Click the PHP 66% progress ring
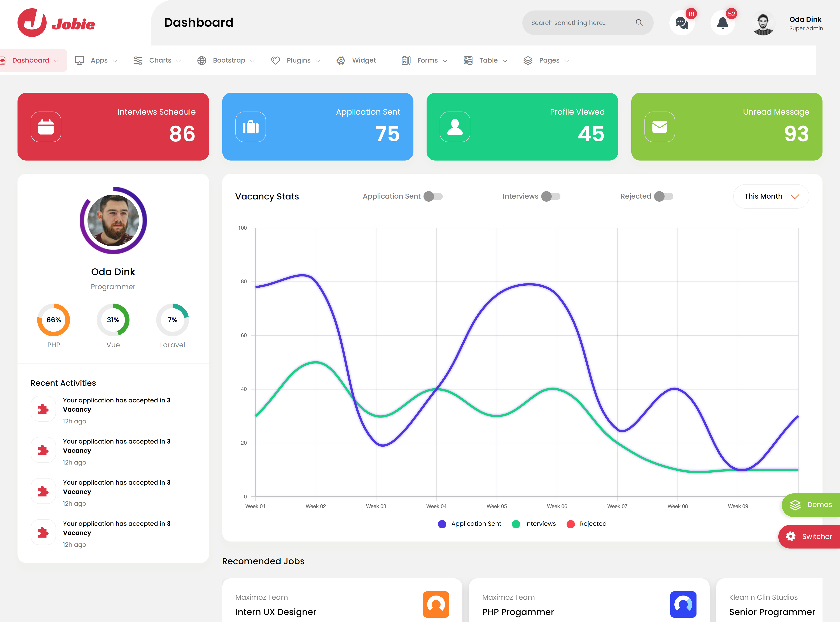 [x=53, y=320]
